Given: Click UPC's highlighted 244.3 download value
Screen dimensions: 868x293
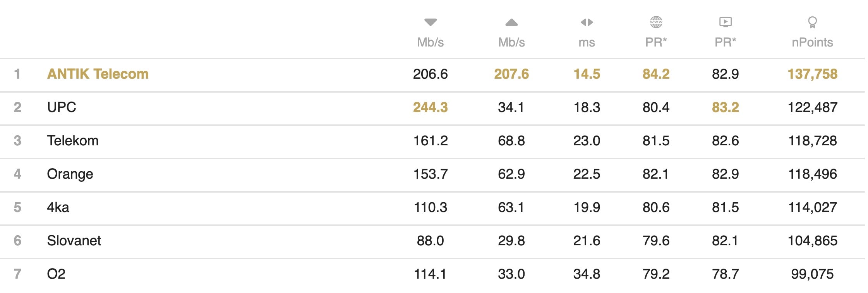Looking at the screenshot, I should point(430,107).
